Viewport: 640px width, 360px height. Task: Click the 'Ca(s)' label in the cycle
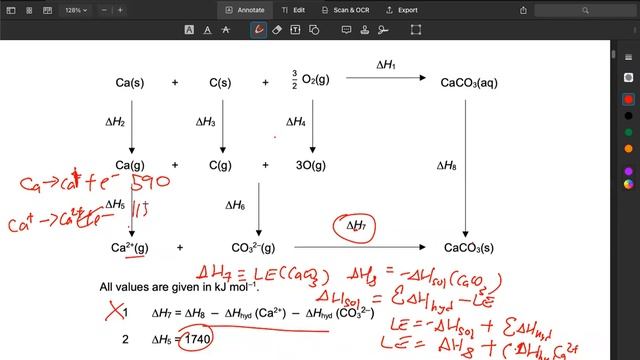(x=130, y=83)
